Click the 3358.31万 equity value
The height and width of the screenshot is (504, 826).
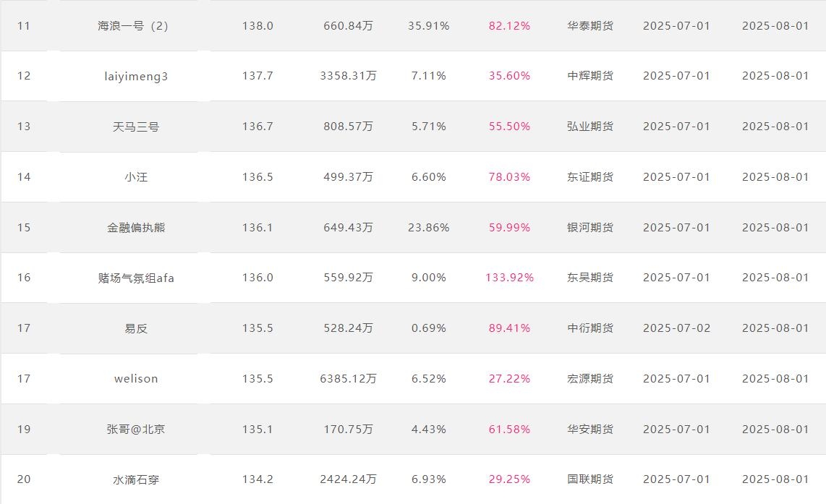point(348,76)
